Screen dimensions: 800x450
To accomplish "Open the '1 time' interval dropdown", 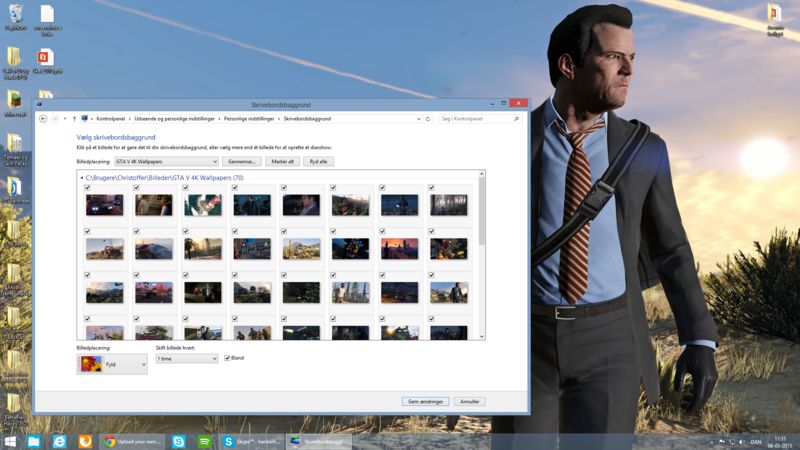I will click(187, 359).
